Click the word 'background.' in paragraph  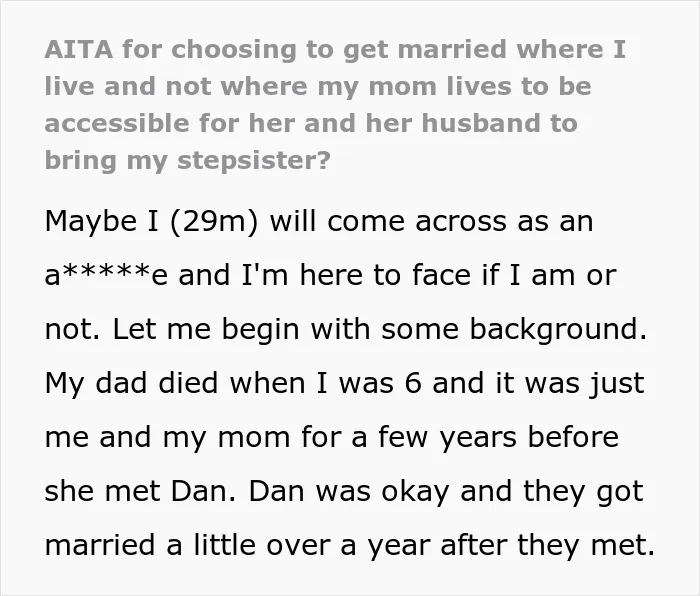coord(558,330)
